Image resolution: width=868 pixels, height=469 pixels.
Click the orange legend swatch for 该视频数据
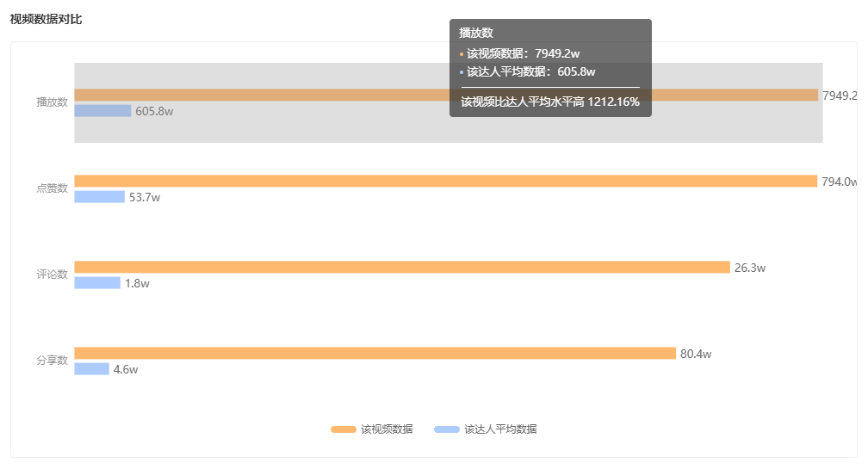(x=344, y=429)
